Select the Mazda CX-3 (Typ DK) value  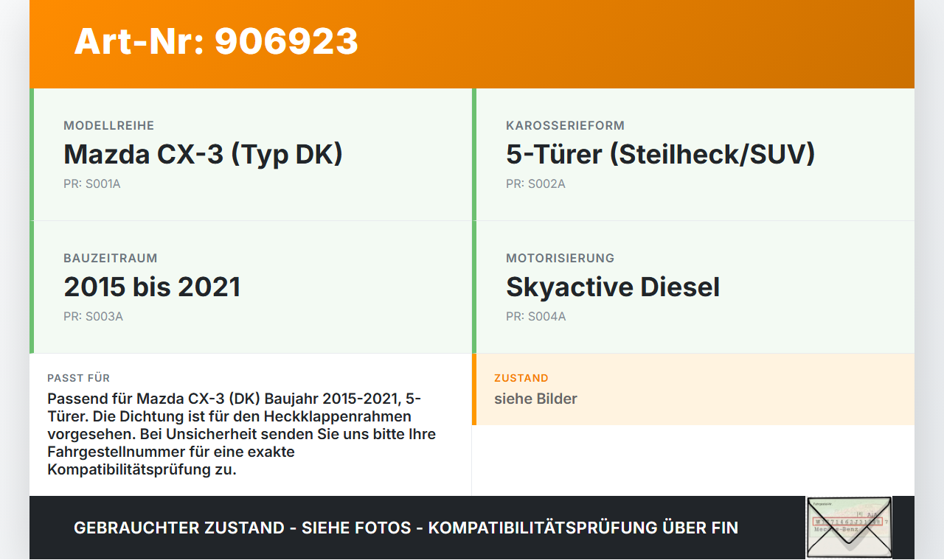coord(204,154)
